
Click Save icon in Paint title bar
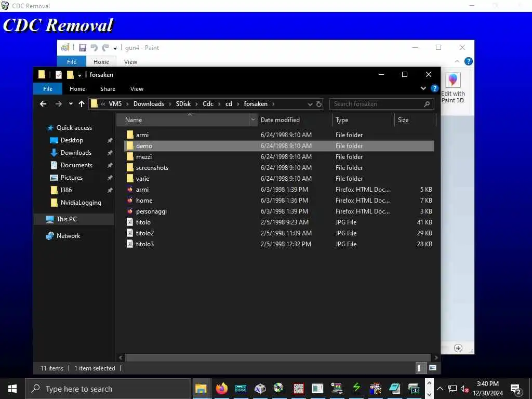point(83,48)
